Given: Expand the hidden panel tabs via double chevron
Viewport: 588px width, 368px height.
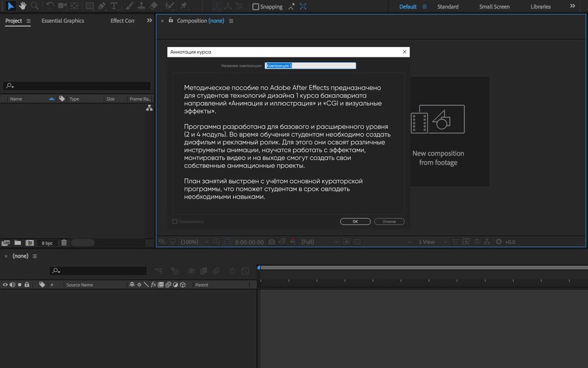Looking at the screenshot, I should [150, 20].
